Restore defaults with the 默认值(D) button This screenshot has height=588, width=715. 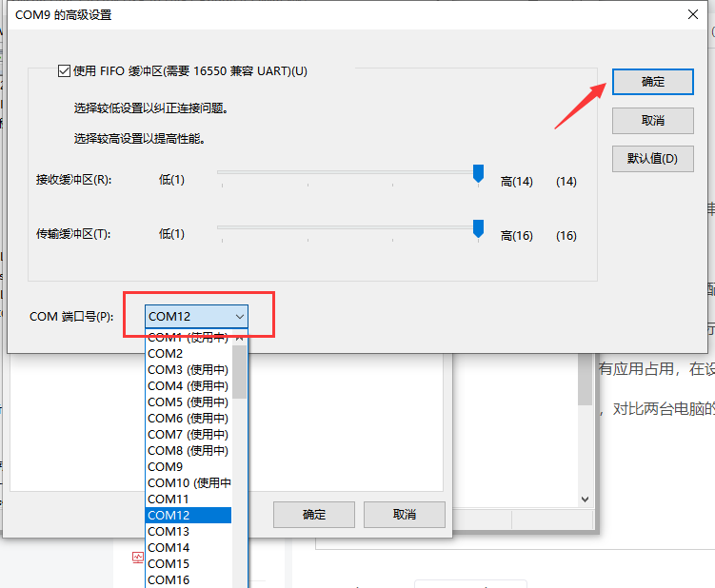pyautogui.click(x=652, y=159)
